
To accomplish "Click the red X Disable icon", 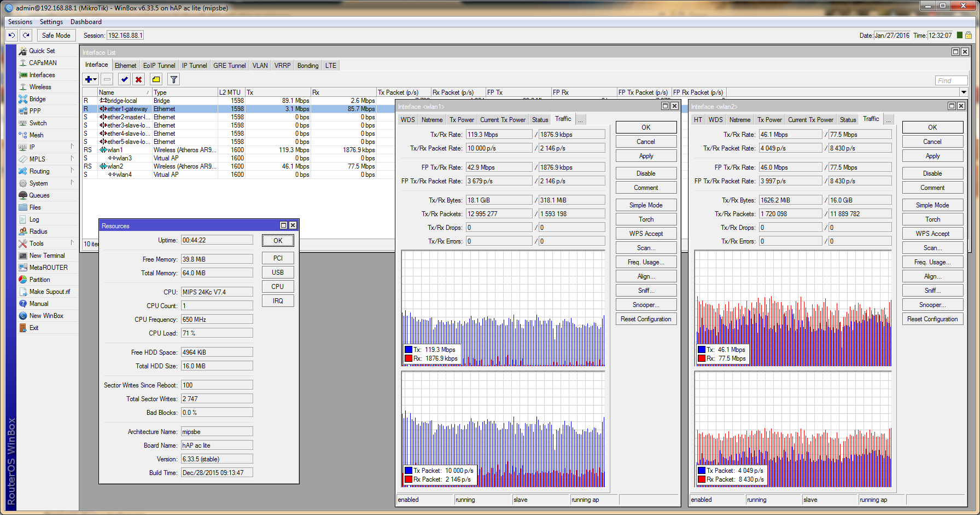I will click(139, 79).
